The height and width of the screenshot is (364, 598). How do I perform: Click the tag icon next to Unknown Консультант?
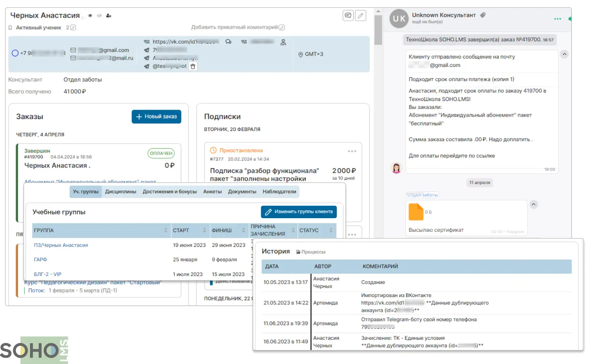[483, 15]
